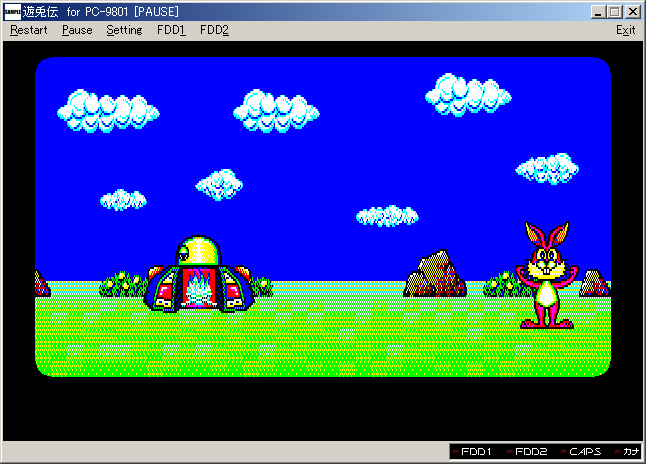
Task: Close the emulator window
Action: click(632, 12)
